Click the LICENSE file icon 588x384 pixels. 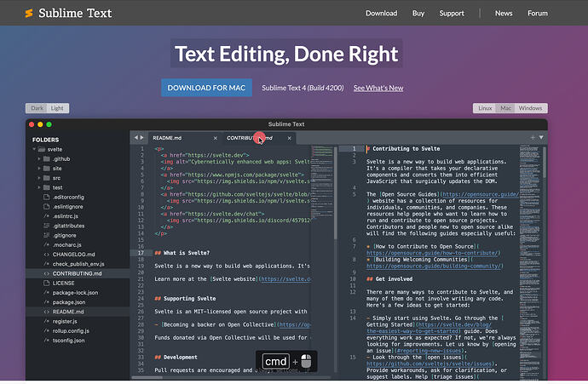tap(47, 283)
